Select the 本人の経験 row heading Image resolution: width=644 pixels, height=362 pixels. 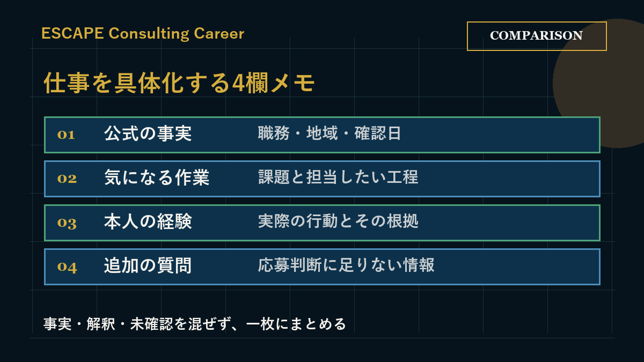(x=148, y=222)
